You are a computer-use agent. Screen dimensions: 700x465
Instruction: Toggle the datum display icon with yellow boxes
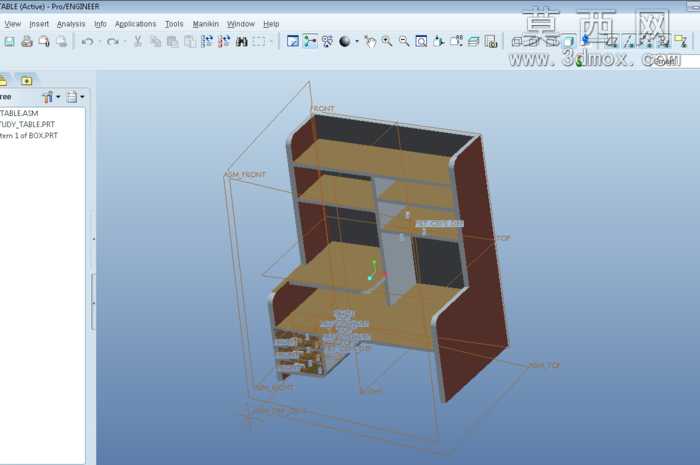point(681,42)
